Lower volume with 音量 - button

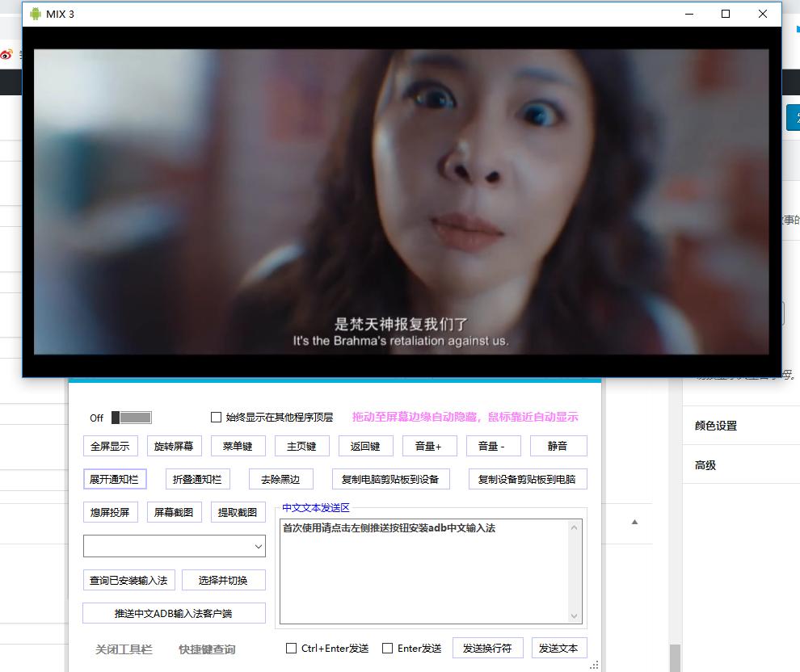point(494,446)
